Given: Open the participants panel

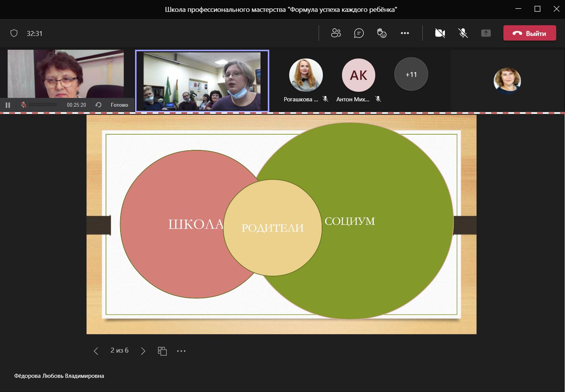Looking at the screenshot, I should [x=336, y=33].
